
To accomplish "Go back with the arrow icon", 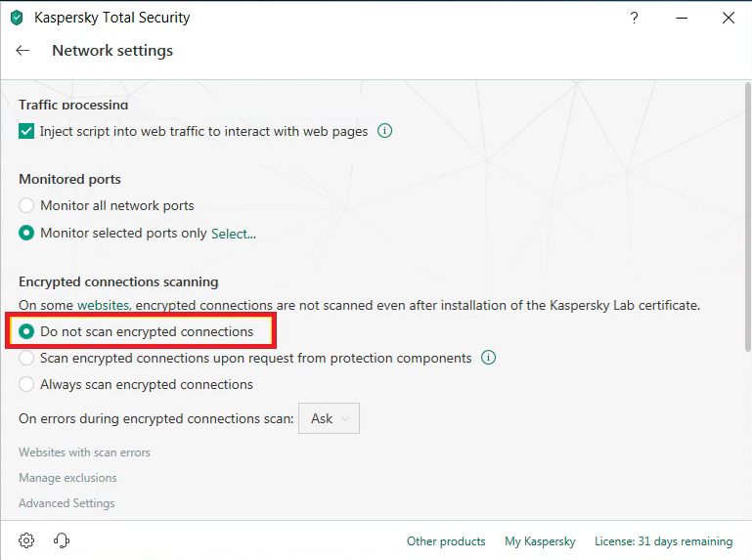I will click(22, 51).
